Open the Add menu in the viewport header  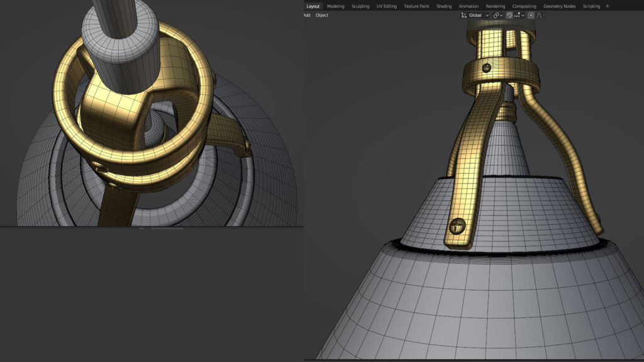(307, 15)
